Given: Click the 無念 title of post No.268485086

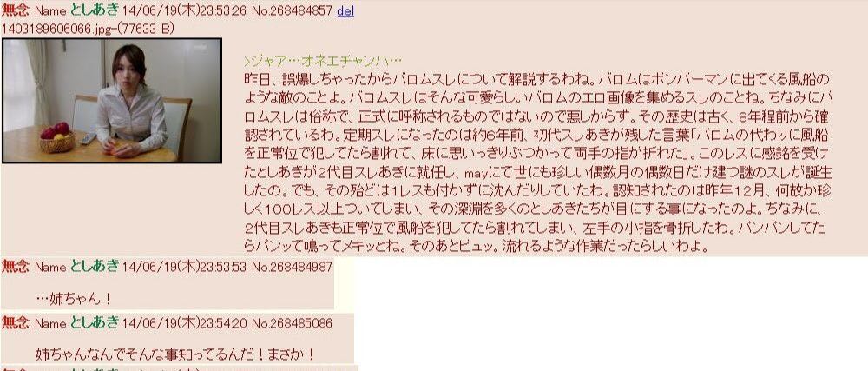Looking at the screenshot, I should pos(16,322).
